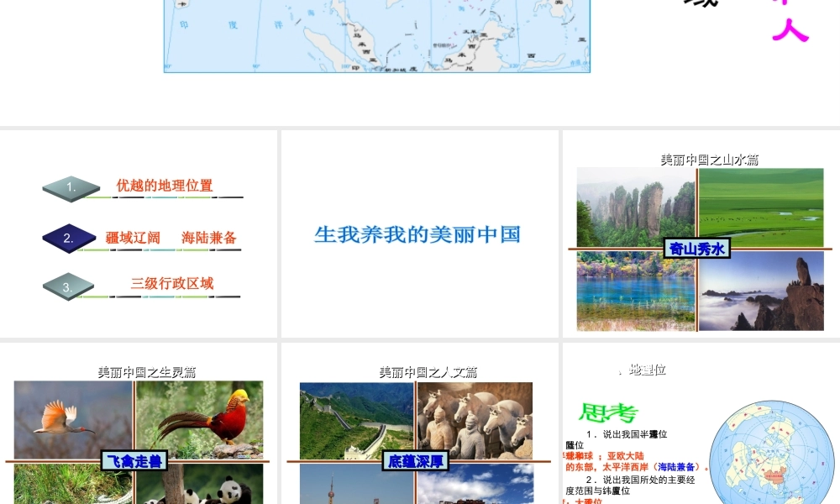
Task: Select the golden pheasant photo
Action: (x=200, y=420)
